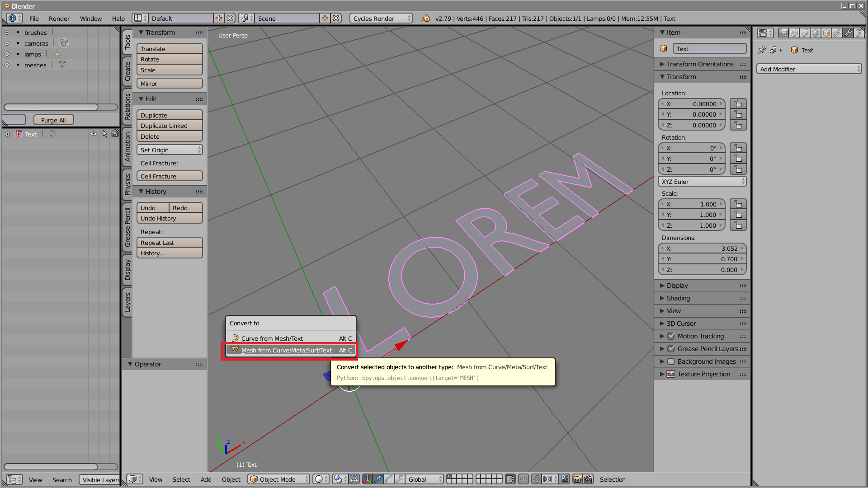Open the Object Mode dropdown
The image size is (868, 488).
coord(279,479)
